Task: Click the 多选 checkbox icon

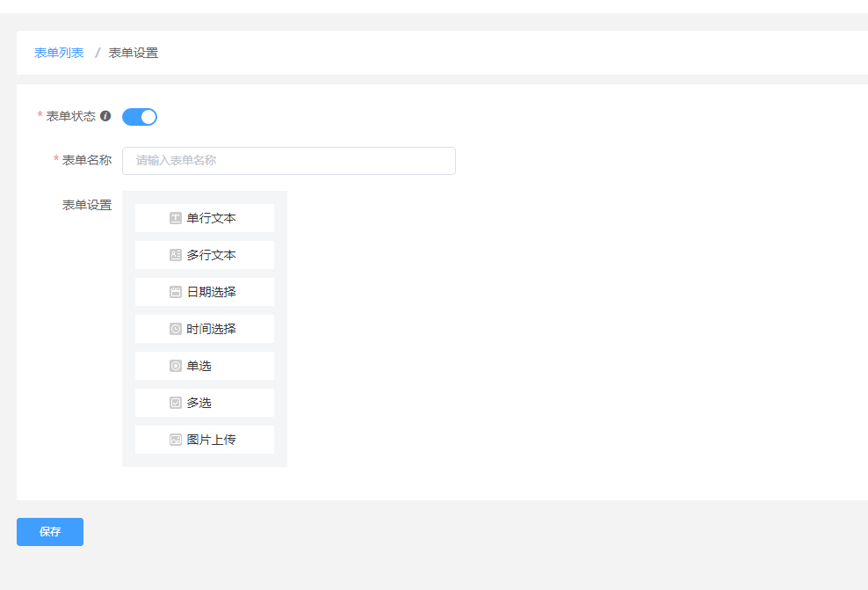Action: pyautogui.click(x=176, y=403)
